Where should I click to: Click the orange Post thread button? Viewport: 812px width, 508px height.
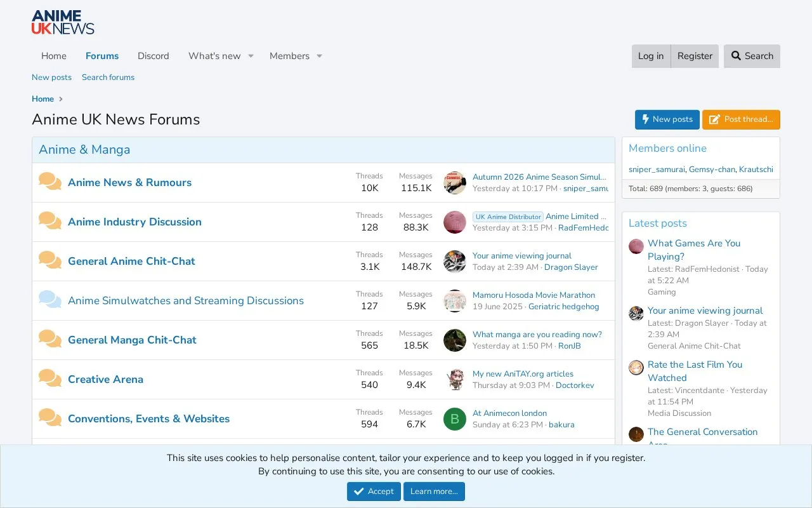pyautogui.click(x=741, y=119)
